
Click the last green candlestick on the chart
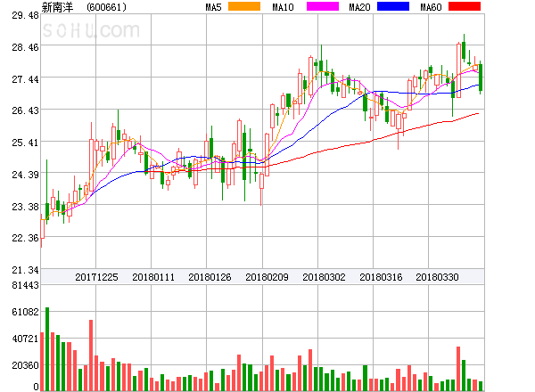pos(481,78)
